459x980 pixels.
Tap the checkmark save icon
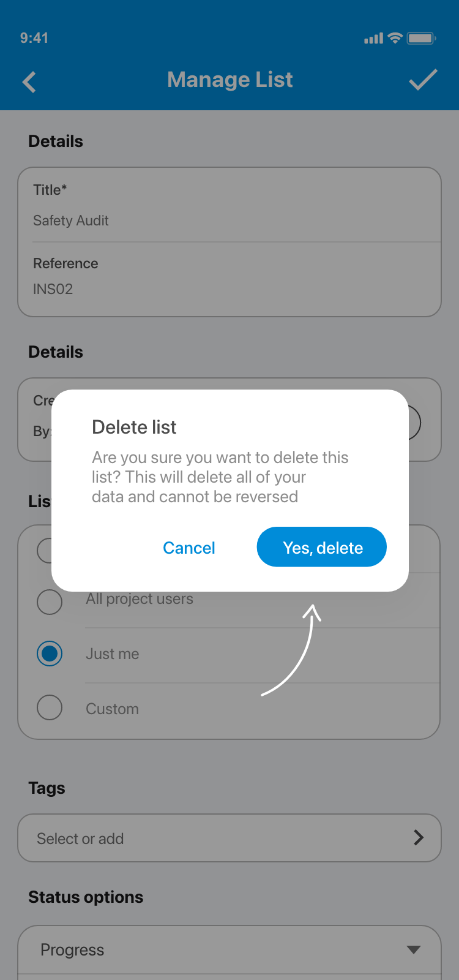click(x=423, y=80)
